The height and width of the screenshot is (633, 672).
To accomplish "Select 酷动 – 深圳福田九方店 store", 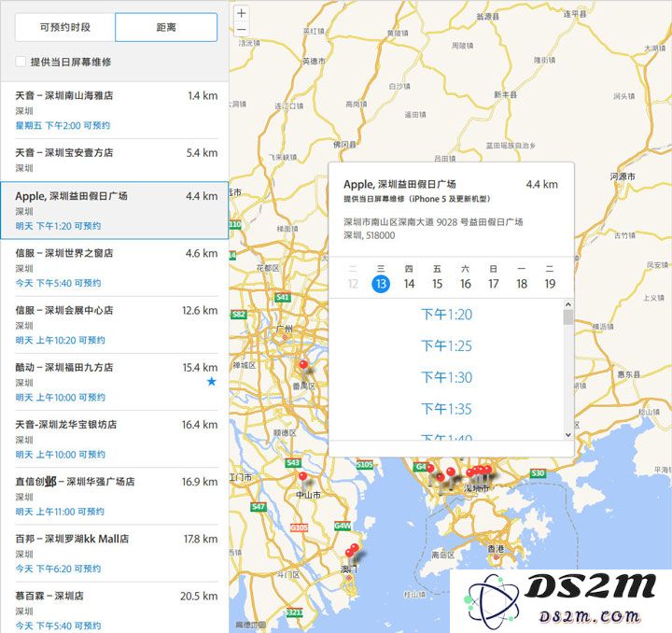I will pos(116,382).
